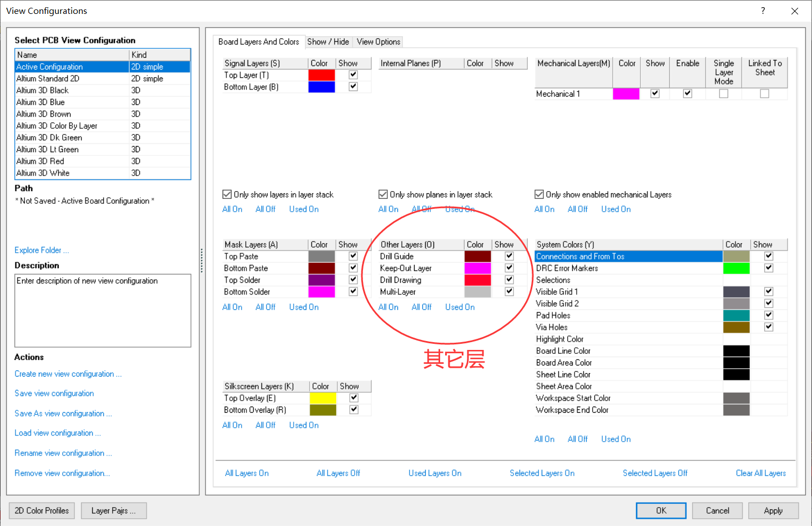Click OK to confirm view configuration
812x526 pixels.
pos(661,510)
